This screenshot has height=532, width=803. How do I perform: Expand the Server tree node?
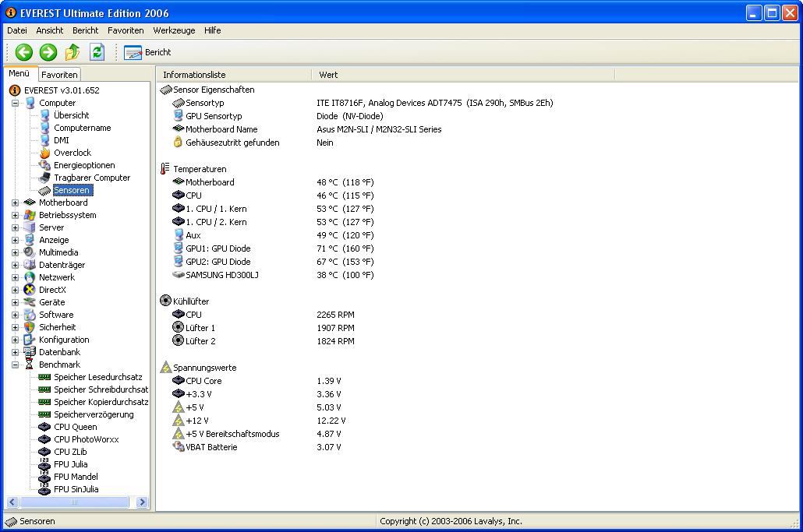[16, 227]
